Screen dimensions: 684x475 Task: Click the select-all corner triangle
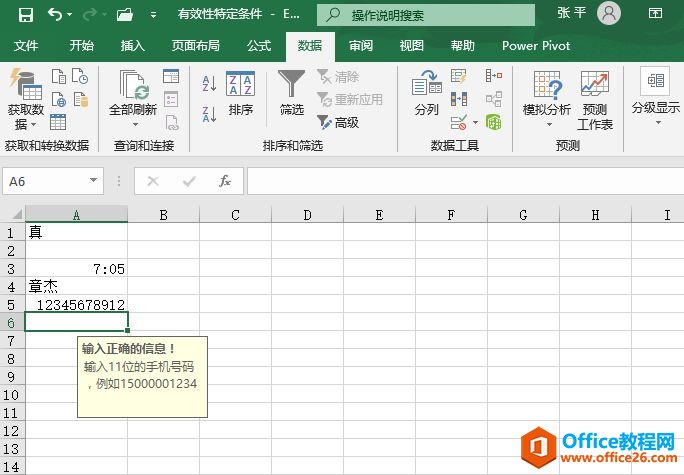tap(17, 214)
